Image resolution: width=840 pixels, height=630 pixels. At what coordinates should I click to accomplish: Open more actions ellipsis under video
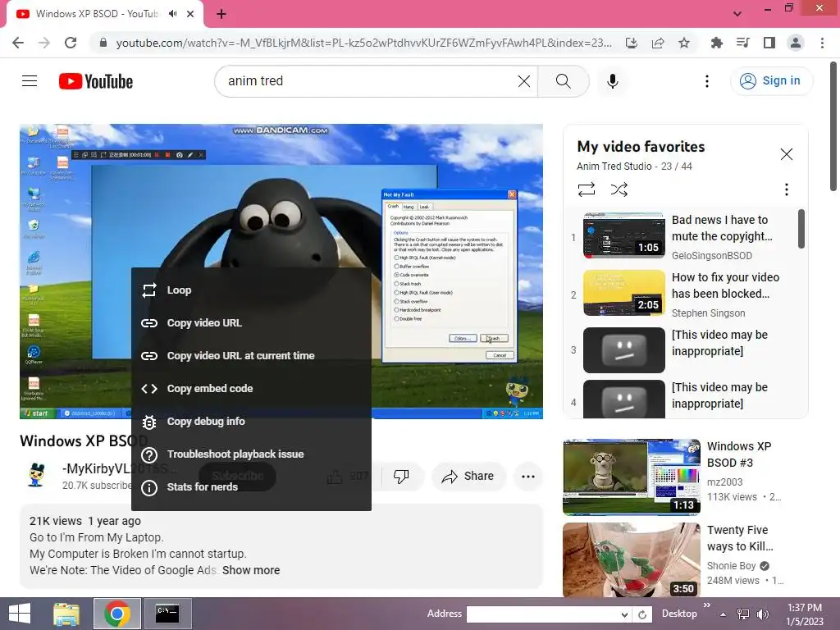click(x=528, y=477)
